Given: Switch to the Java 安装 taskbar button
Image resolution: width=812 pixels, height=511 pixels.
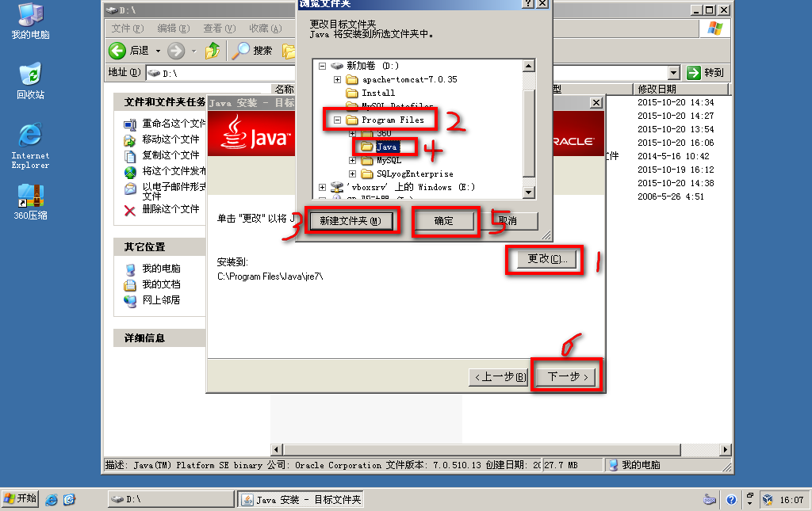Looking at the screenshot, I should pos(301,499).
